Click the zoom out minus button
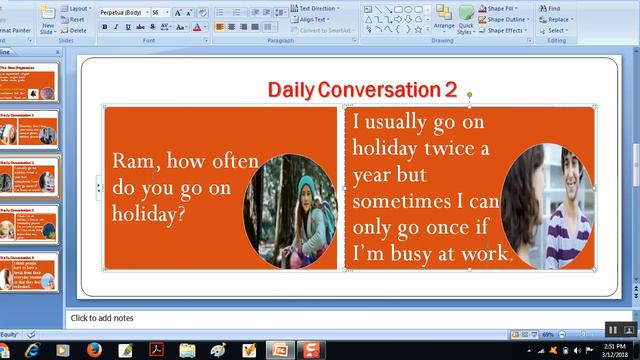640x360 pixels. coord(562,335)
